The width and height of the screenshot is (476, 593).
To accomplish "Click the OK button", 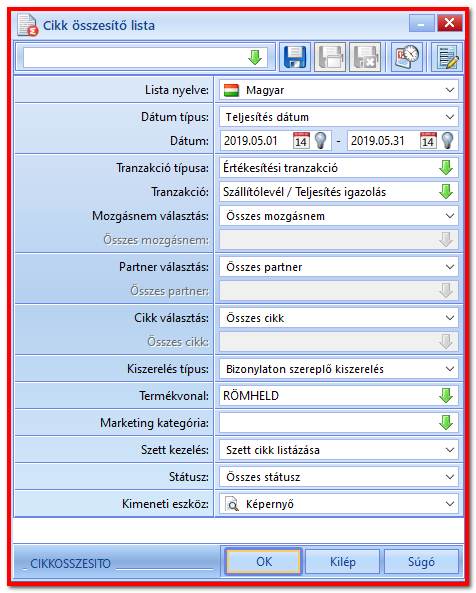I will 264,562.
